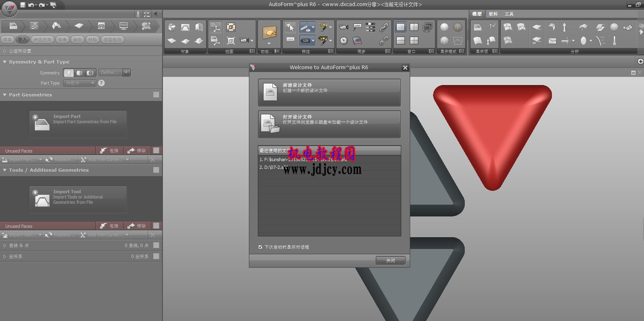Click the help question mark next to Part Type
644x321 pixels.
pos(101,83)
